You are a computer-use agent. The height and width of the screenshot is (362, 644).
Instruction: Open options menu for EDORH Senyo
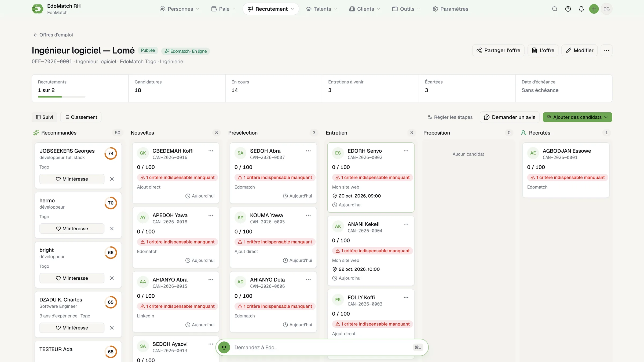406,151
